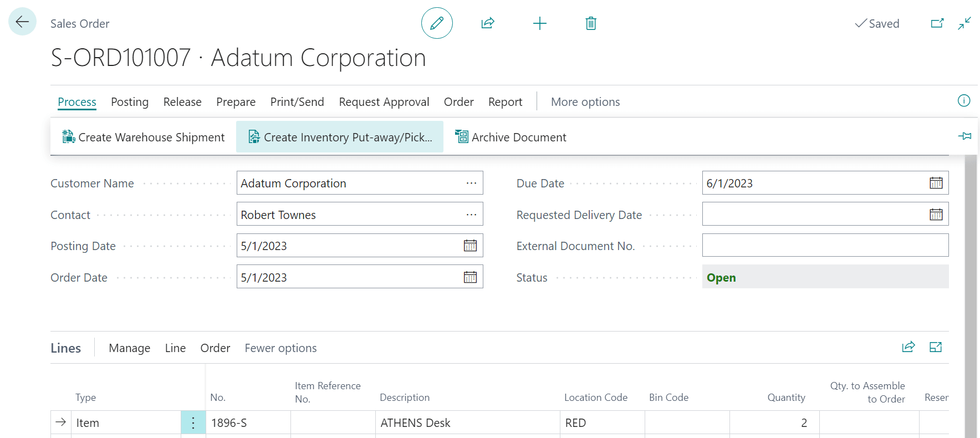The height and width of the screenshot is (438, 980).
Task: Open row options for the 1896-S line
Action: pyautogui.click(x=193, y=423)
